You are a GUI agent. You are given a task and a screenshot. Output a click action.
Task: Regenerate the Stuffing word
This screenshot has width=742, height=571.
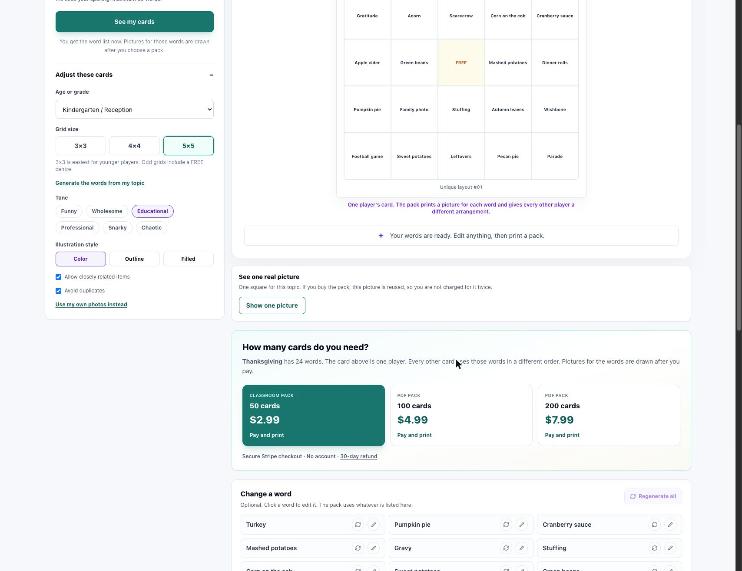point(654,548)
